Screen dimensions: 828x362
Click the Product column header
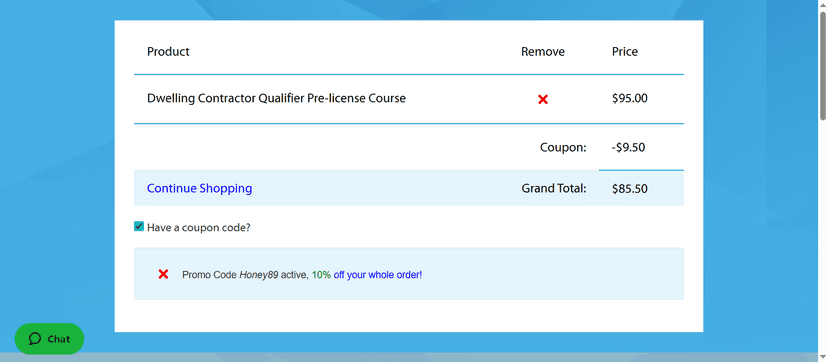tap(168, 52)
